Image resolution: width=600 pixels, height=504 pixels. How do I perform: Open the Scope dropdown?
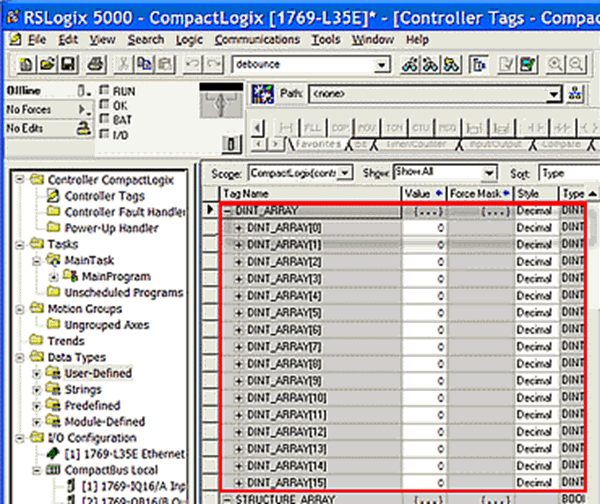[x=345, y=173]
